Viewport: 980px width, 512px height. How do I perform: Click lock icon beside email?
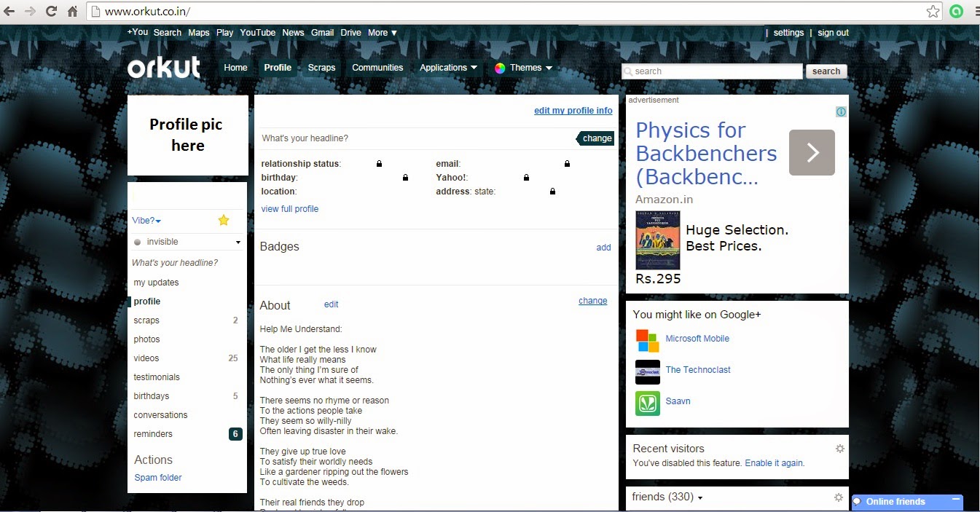point(567,164)
